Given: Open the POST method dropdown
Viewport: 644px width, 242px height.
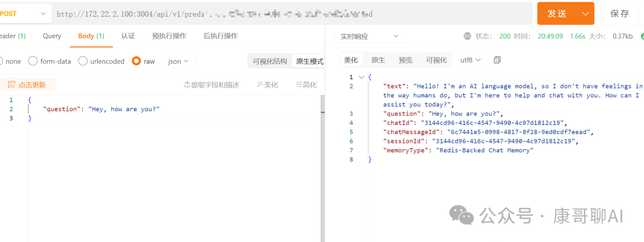Looking at the screenshot, I should point(26,14).
